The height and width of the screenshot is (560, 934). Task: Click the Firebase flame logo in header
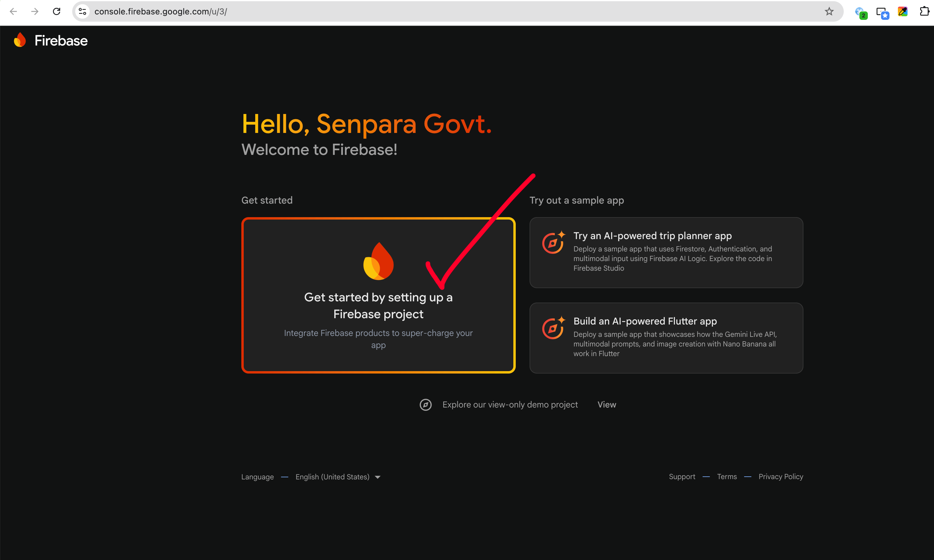point(20,40)
